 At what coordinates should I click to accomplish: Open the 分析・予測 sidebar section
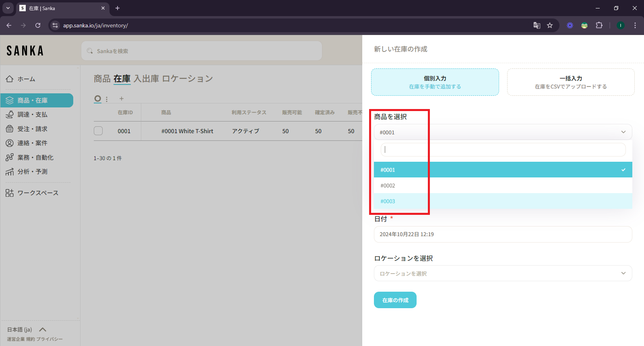tap(32, 172)
